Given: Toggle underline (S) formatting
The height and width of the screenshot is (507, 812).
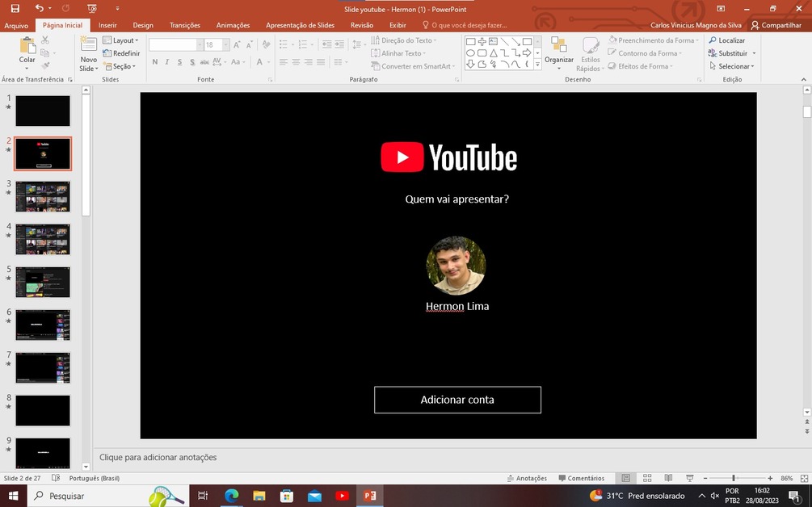Looking at the screenshot, I should click(x=179, y=61).
